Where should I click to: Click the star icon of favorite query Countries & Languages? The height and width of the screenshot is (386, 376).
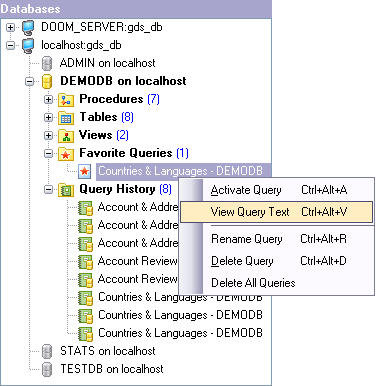85,171
